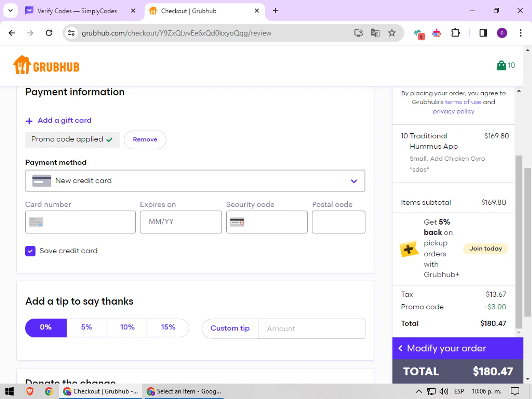Select the 15% tip option
The height and width of the screenshot is (399, 532).
[x=168, y=328]
